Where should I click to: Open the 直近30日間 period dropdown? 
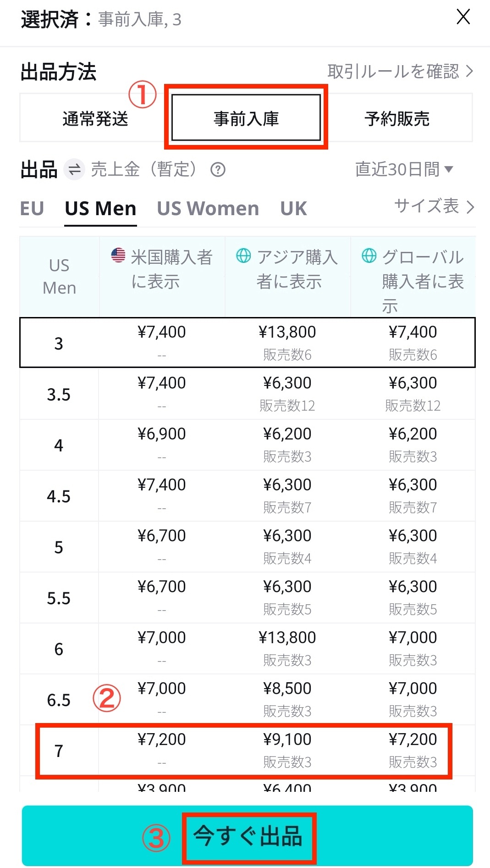[x=404, y=169]
